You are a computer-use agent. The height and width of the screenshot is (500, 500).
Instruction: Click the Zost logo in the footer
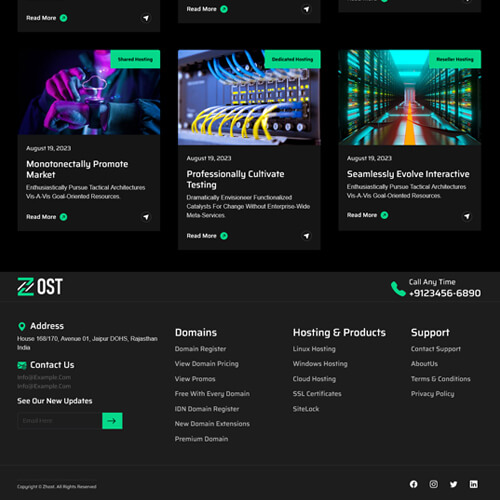coord(40,287)
